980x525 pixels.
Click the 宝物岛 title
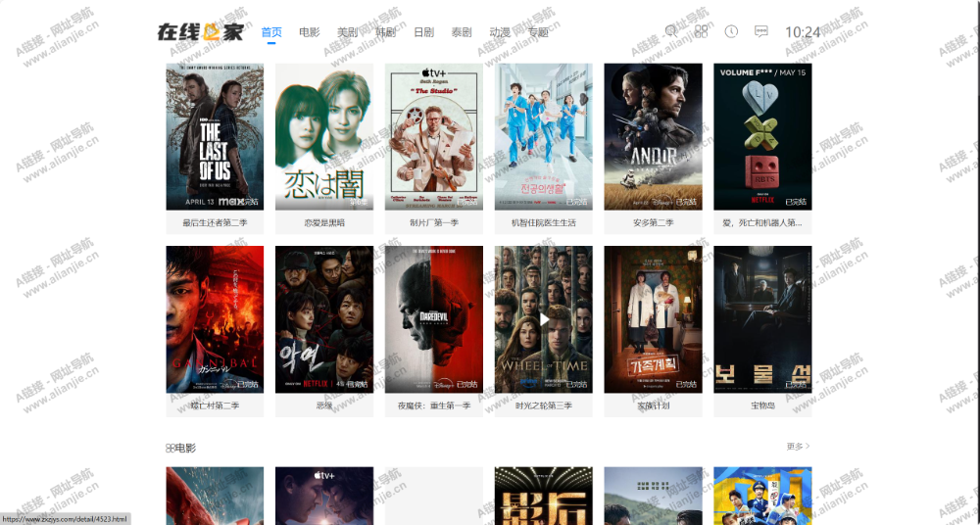pyautogui.click(x=762, y=406)
